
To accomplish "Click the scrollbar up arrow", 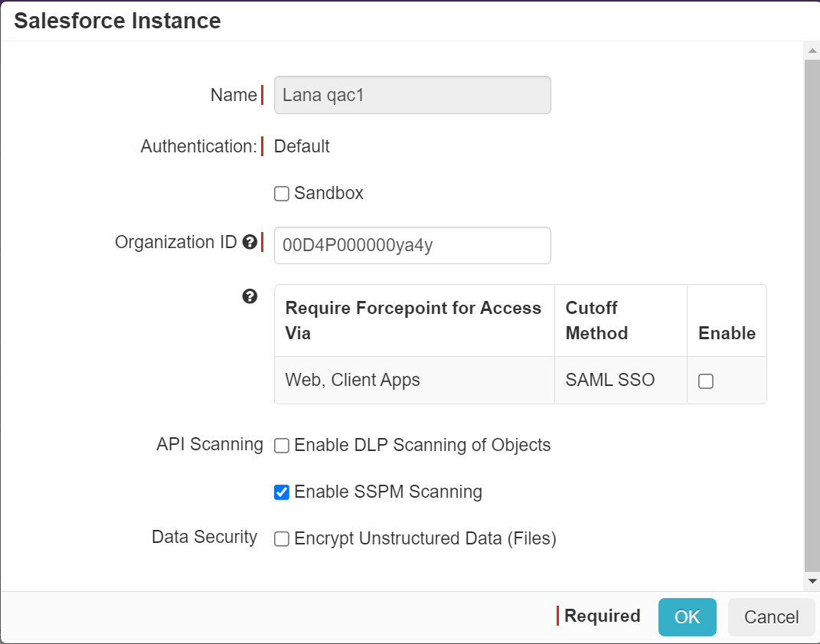I will pos(812,51).
